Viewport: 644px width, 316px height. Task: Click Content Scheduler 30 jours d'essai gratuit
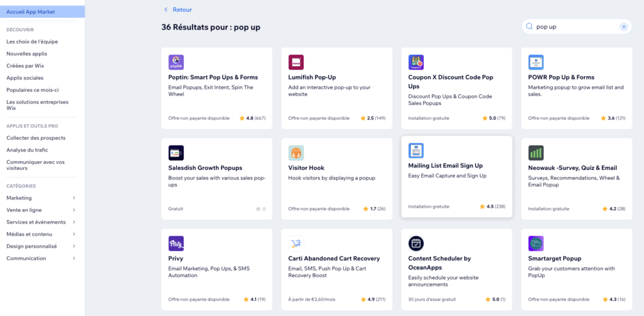(432, 299)
